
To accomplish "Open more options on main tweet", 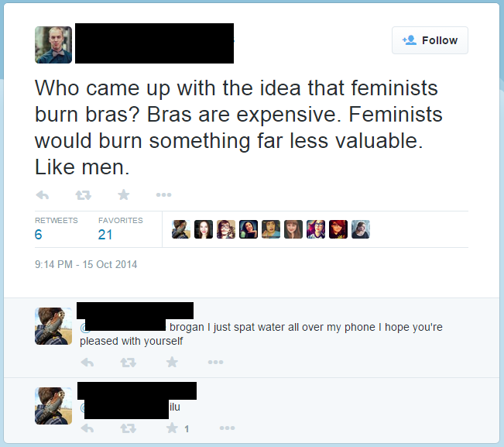I will (x=163, y=194).
